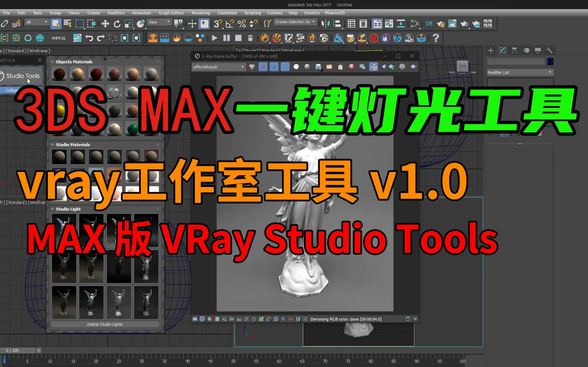Open the Graph Editors menu
Screen dimensions: 588x367
171,13
